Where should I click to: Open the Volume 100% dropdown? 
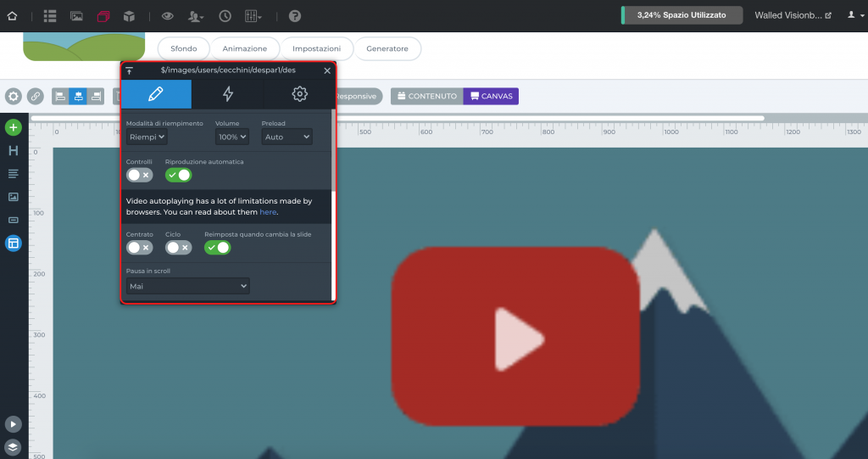(232, 137)
